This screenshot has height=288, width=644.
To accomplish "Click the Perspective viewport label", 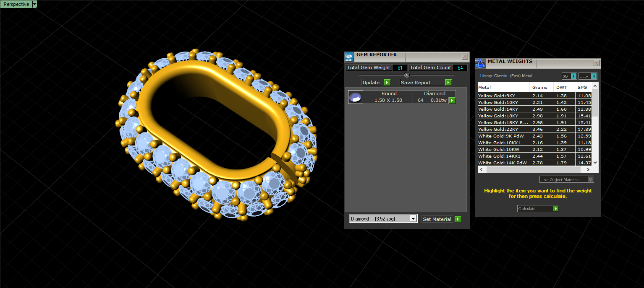I will coord(16,4).
